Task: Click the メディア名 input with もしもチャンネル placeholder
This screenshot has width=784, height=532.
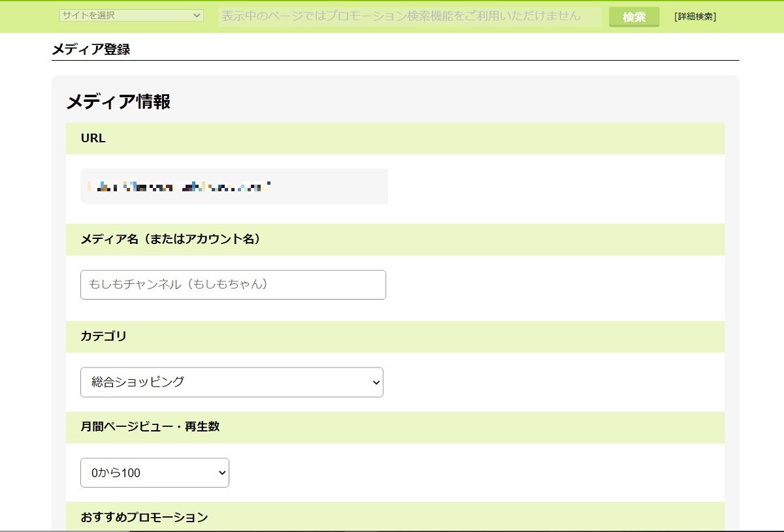Action: [x=233, y=284]
